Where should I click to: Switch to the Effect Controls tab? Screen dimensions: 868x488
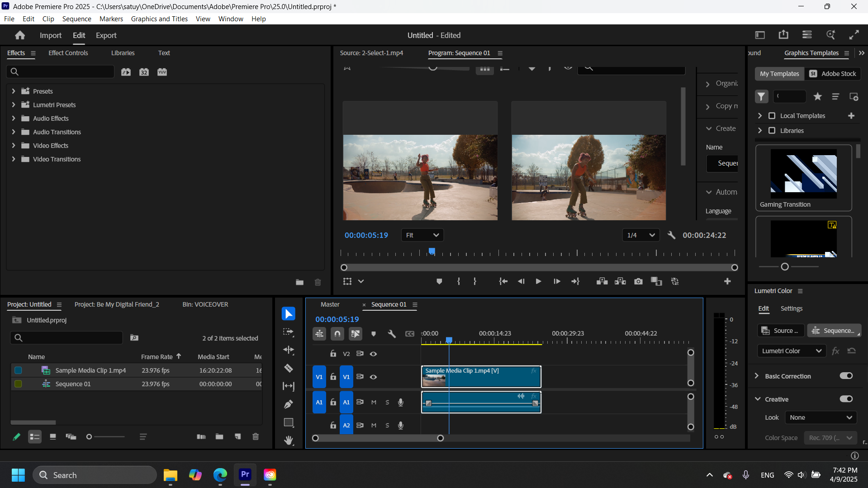68,53
